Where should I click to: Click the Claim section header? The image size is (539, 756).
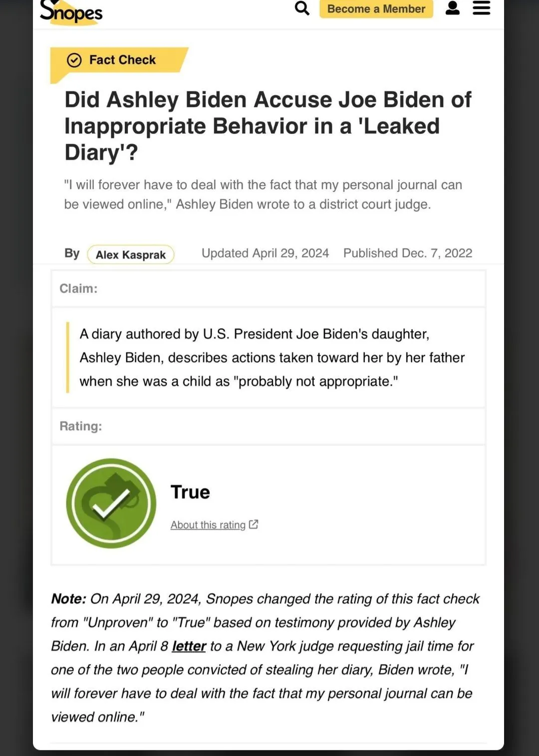point(78,288)
